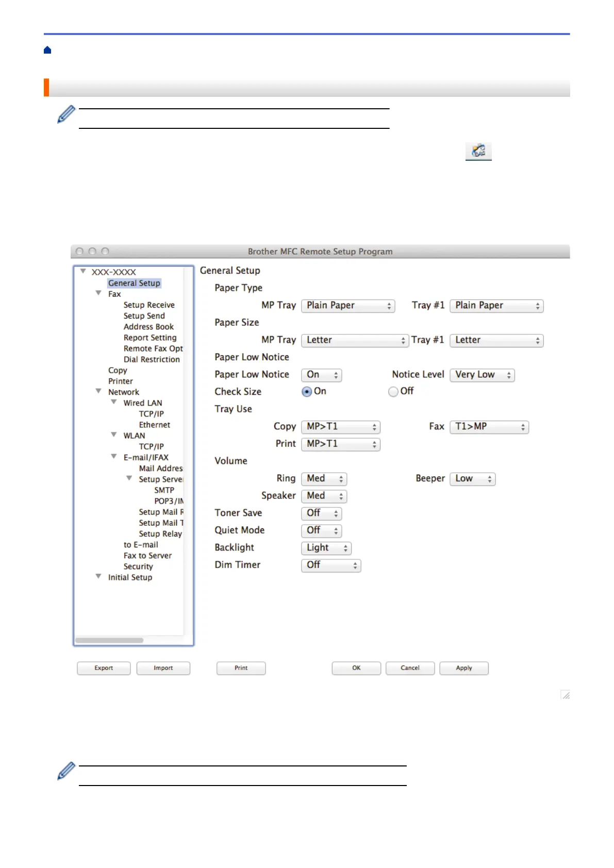Open the Backlight dropdown
Screen dimensions: 614x868
(326, 548)
